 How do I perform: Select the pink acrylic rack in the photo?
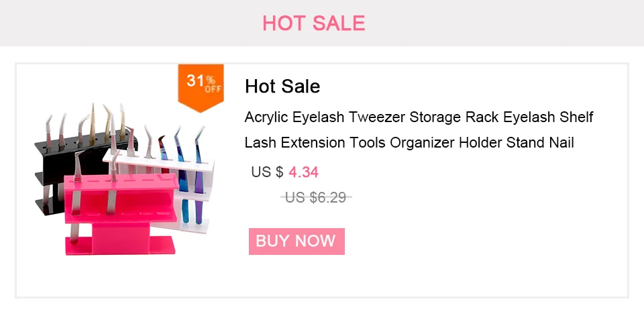(x=121, y=213)
